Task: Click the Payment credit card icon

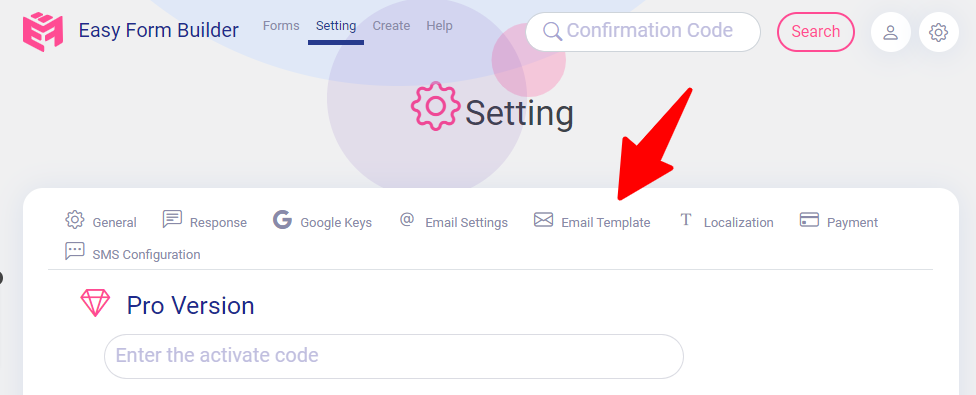Action: point(809,220)
